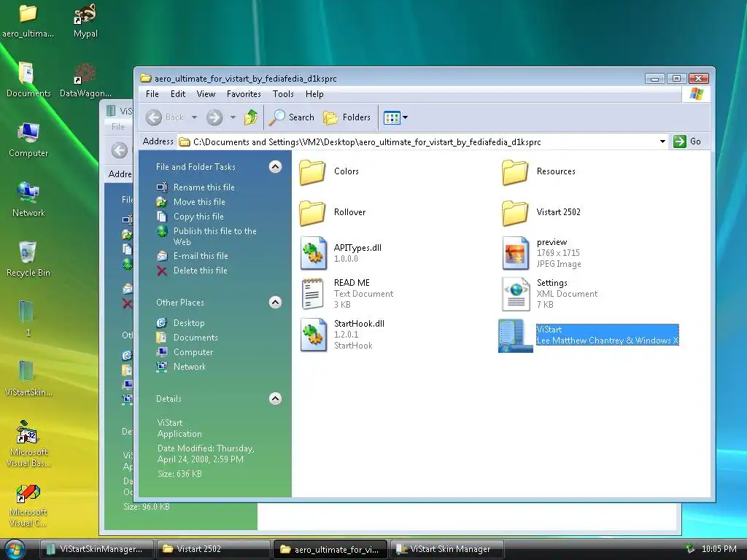Click Rename this file
This screenshot has height=560, width=747.
pos(204,187)
